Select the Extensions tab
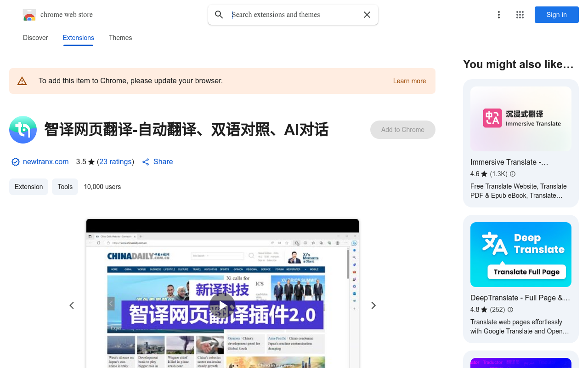This screenshot has width=588, height=368. click(79, 38)
